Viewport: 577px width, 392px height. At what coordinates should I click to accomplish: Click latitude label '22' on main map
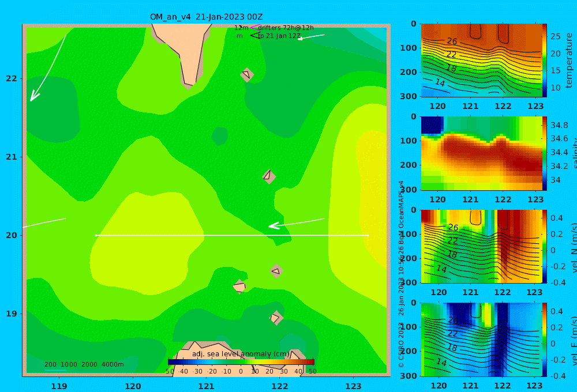coord(12,79)
